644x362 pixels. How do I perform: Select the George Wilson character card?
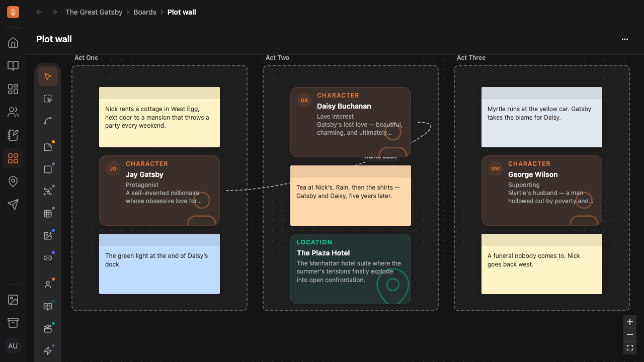coord(542,191)
